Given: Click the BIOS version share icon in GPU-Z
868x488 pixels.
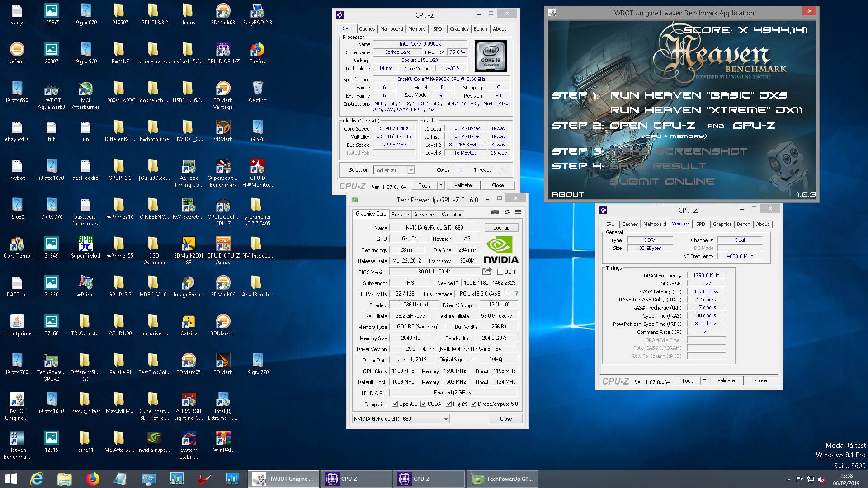Looking at the screenshot, I should point(487,272).
